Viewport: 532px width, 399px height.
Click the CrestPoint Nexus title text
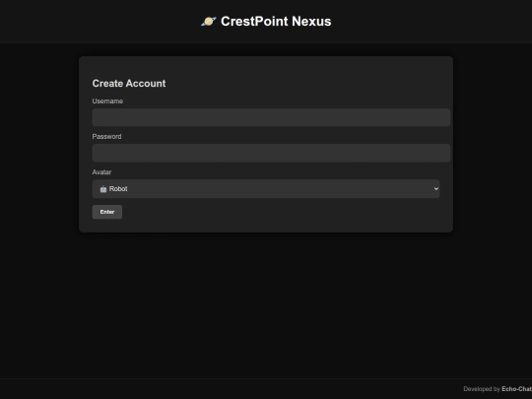tap(276, 22)
